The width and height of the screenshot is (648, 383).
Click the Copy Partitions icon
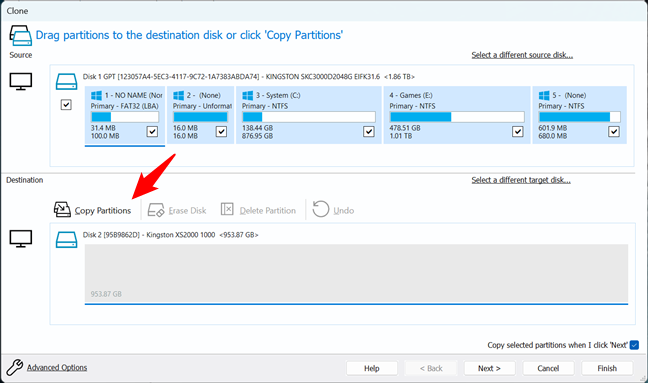point(62,209)
